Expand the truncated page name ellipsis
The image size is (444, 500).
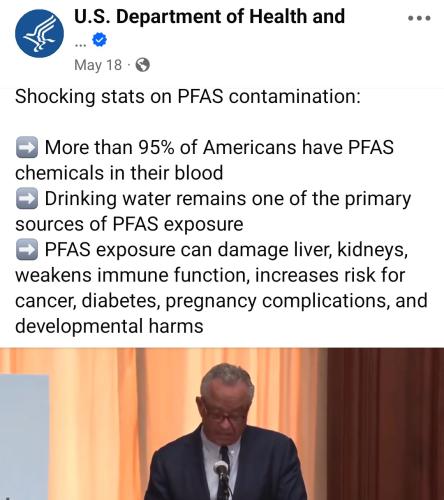(x=80, y=44)
